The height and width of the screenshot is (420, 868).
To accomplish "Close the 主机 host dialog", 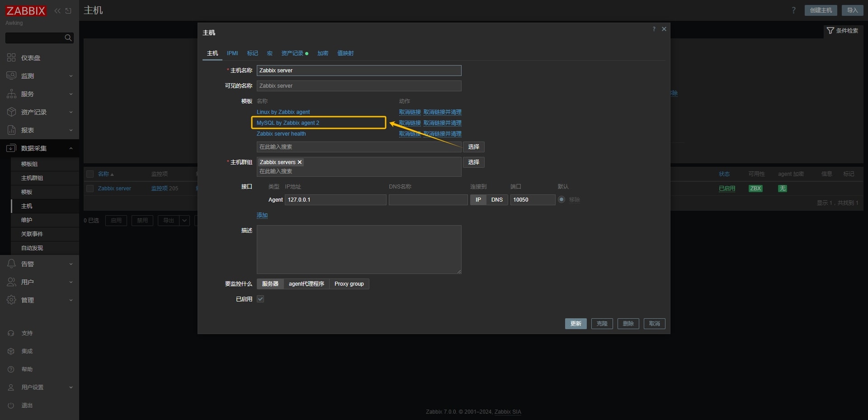I will click(x=664, y=29).
